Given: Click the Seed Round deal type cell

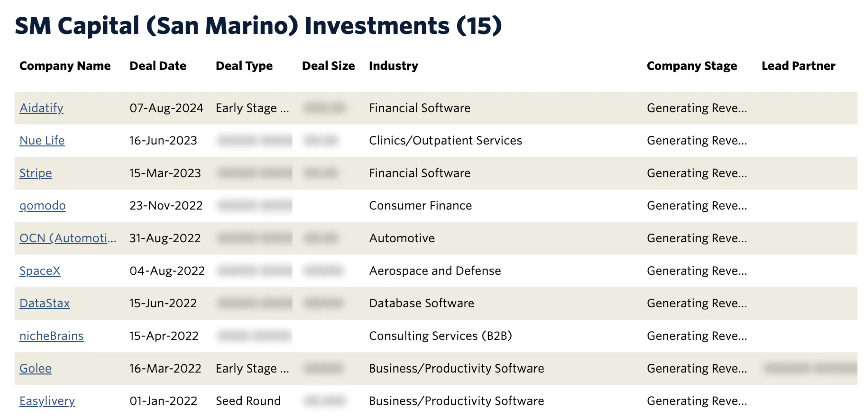Looking at the screenshot, I should coord(248,401).
